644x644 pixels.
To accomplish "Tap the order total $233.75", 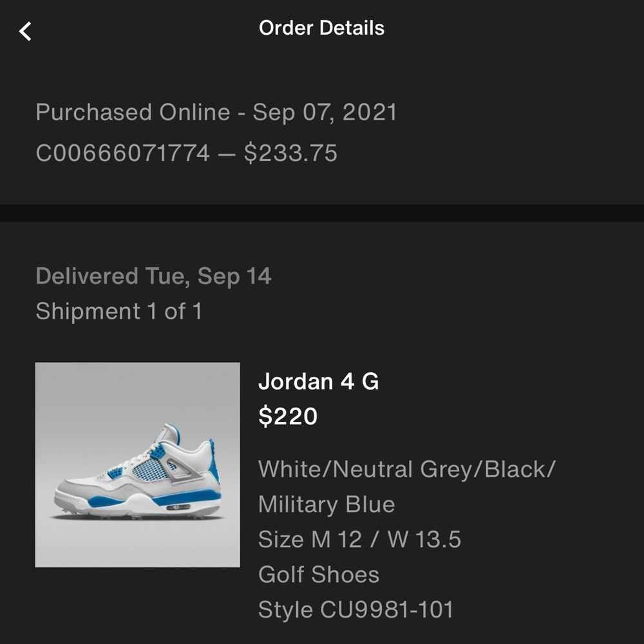I will click(294, 153).
